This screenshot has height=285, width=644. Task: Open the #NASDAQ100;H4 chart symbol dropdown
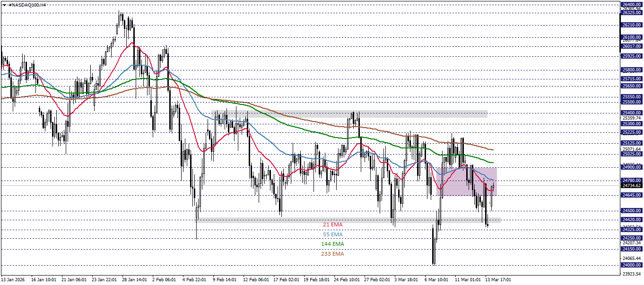click(5, 4)
